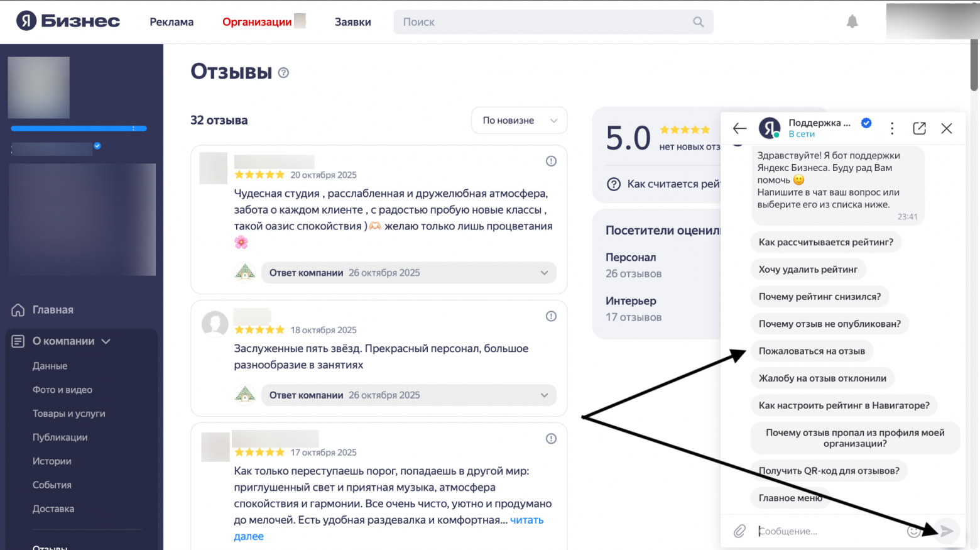
Task: Click the blue profile progress bar
Action: coord(79,128)
